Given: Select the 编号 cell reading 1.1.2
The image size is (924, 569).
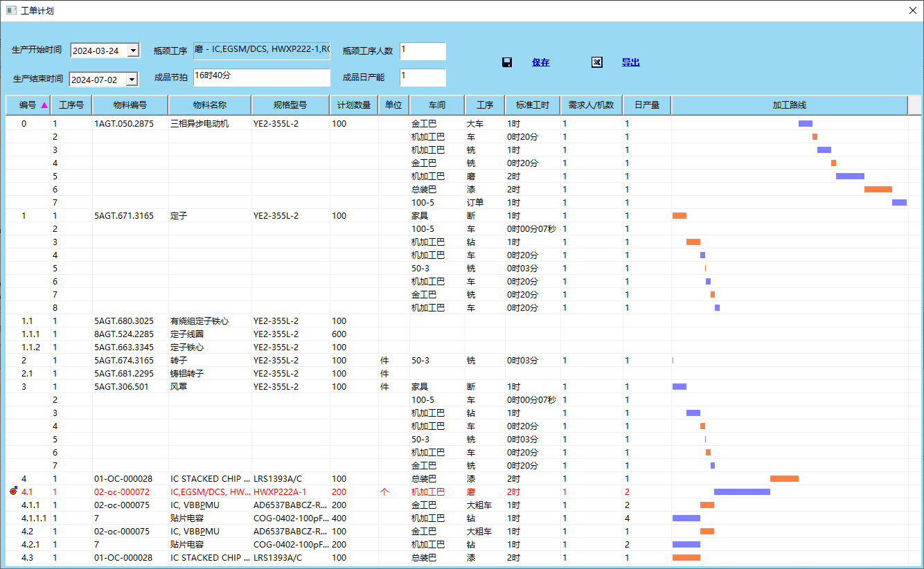Looking at the screenshot, I should 28,347.
